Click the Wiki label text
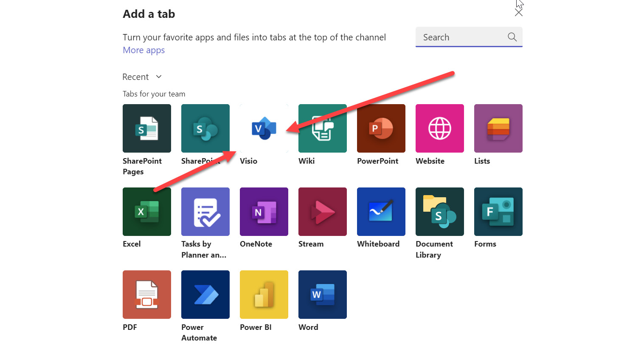This screenshot has width=644, height=349. click(307, 161)
